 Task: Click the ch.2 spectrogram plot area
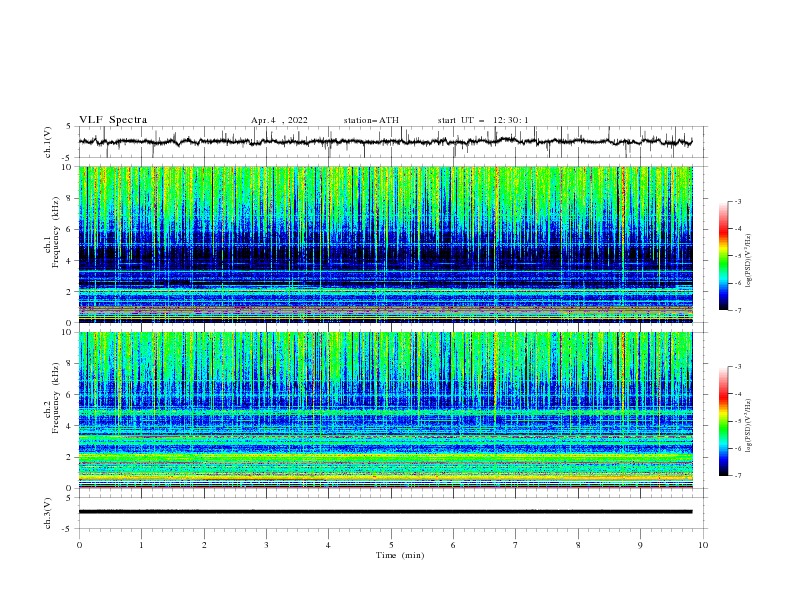click(385, 410)
